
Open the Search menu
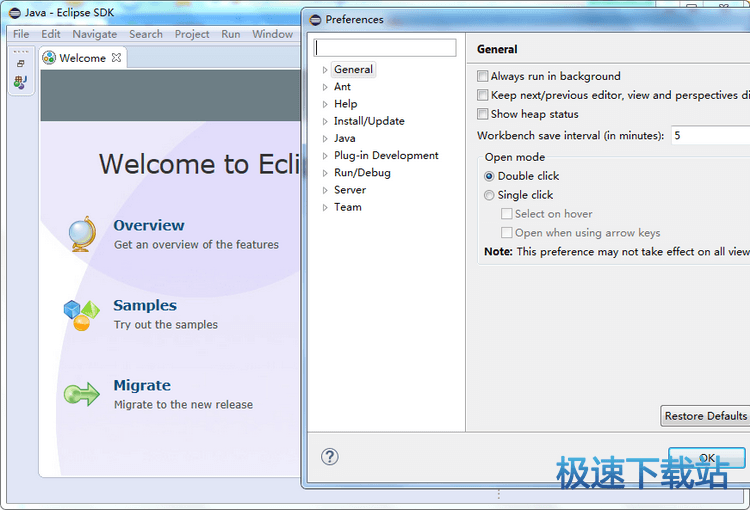click(x=146, y=34)
